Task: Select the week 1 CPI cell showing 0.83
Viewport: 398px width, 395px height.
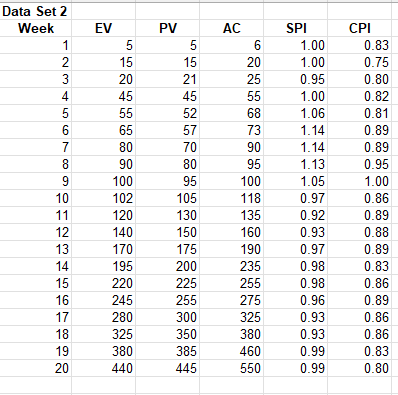Action: pos(359,45)
